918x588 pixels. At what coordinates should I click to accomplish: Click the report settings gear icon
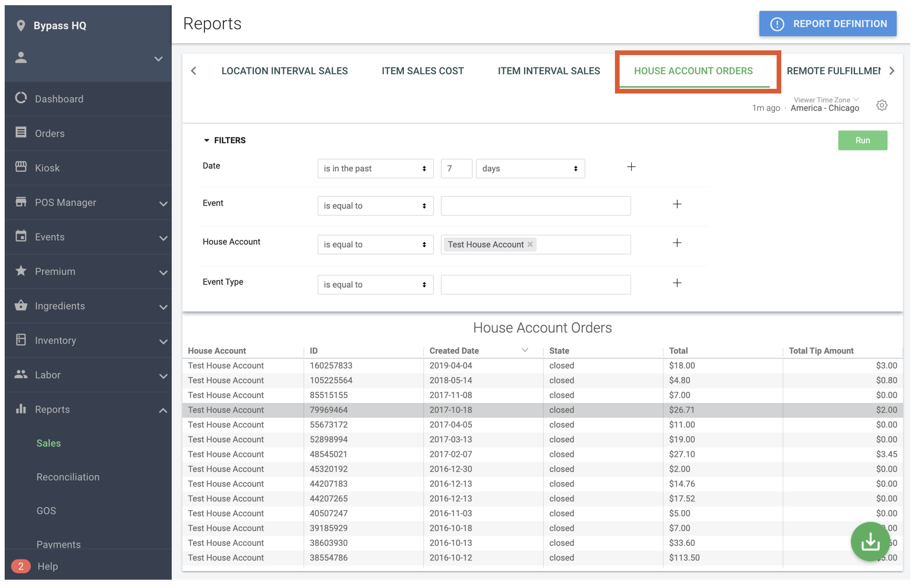click(882, 104)
